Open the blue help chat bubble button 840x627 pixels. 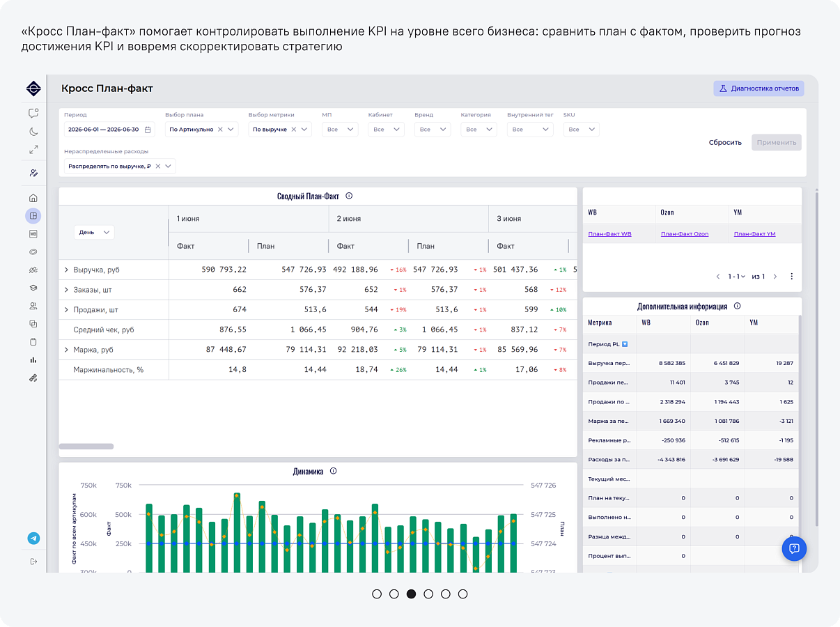click(794, 548)
